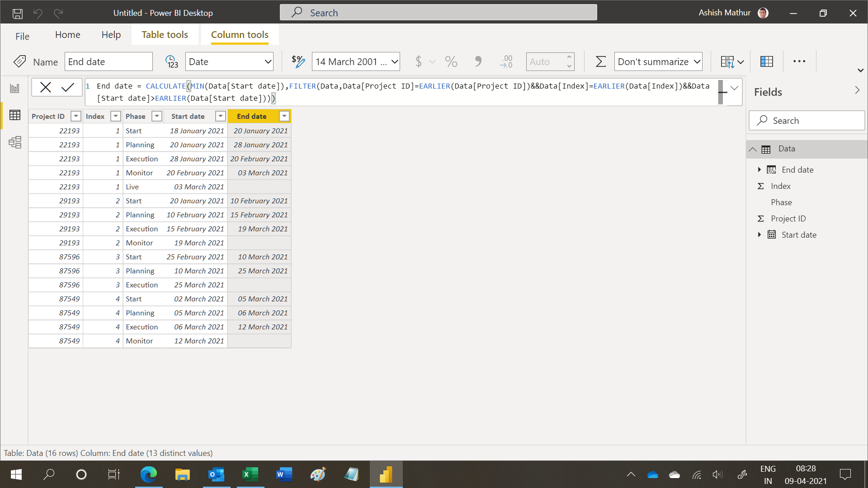
Task: Switch to Model view icon
Action: pos(15,142)
